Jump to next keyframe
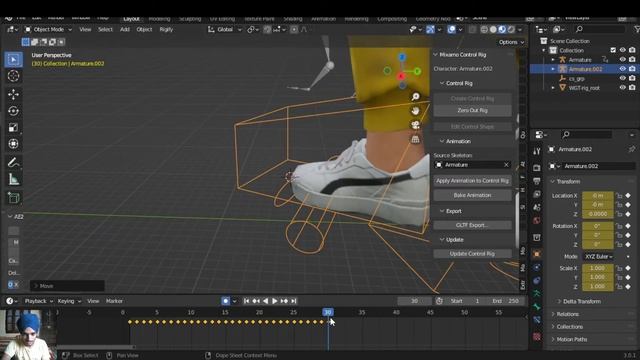This screenshot has width=640, height=360. (284, 301)
